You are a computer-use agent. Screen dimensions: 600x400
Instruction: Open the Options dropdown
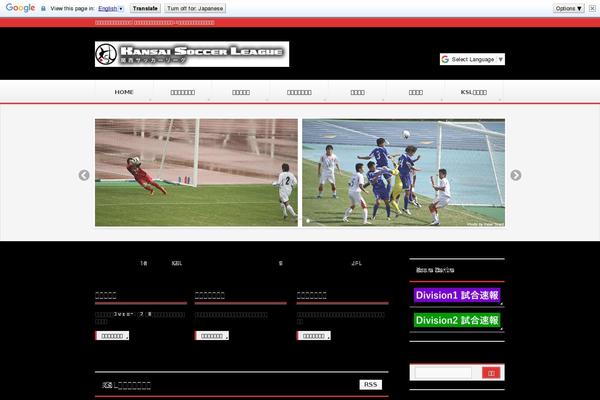point(569,8)
